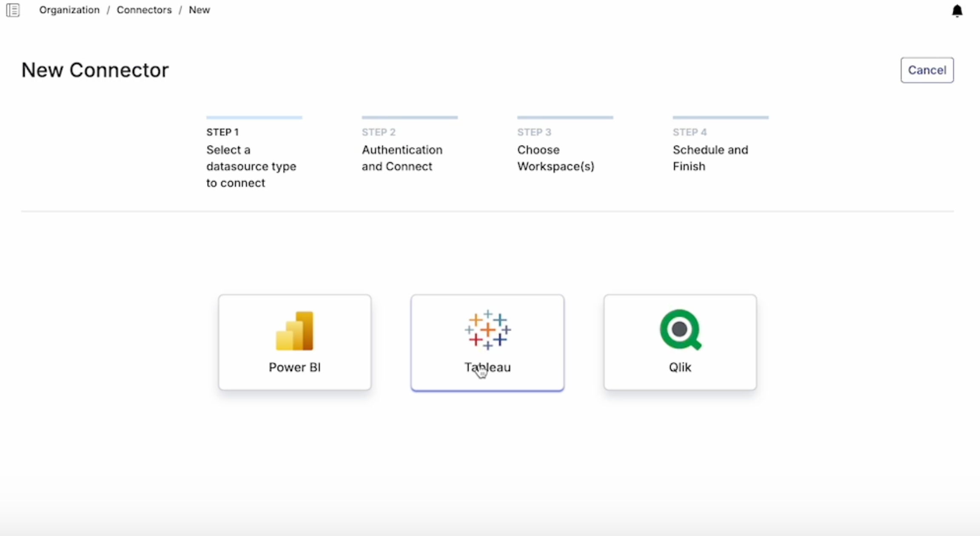Navigate to Connectors breadcrumb link
Image resolution: width=980 pixels, height=536 pixels.
(144, 10)
